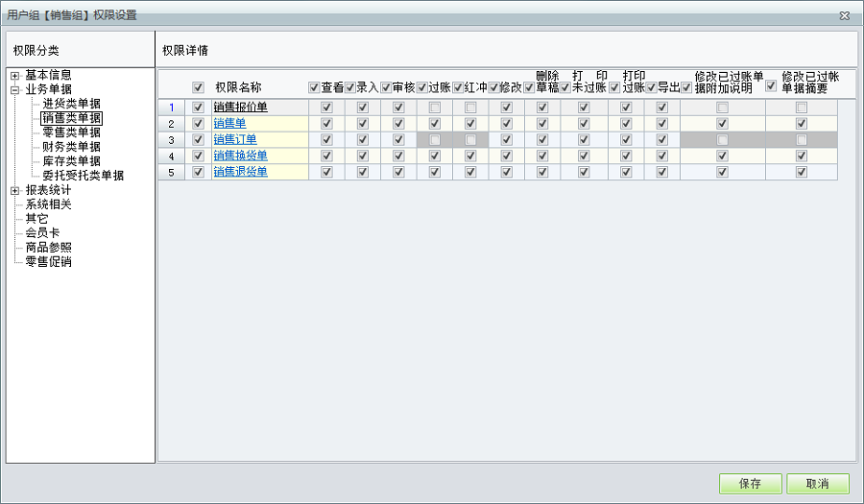Image resolution: width=864 pixels, height=504 pixels.
Task: Toggle select-all checkbox beside 权限名称 header
Action: point(199,87)
